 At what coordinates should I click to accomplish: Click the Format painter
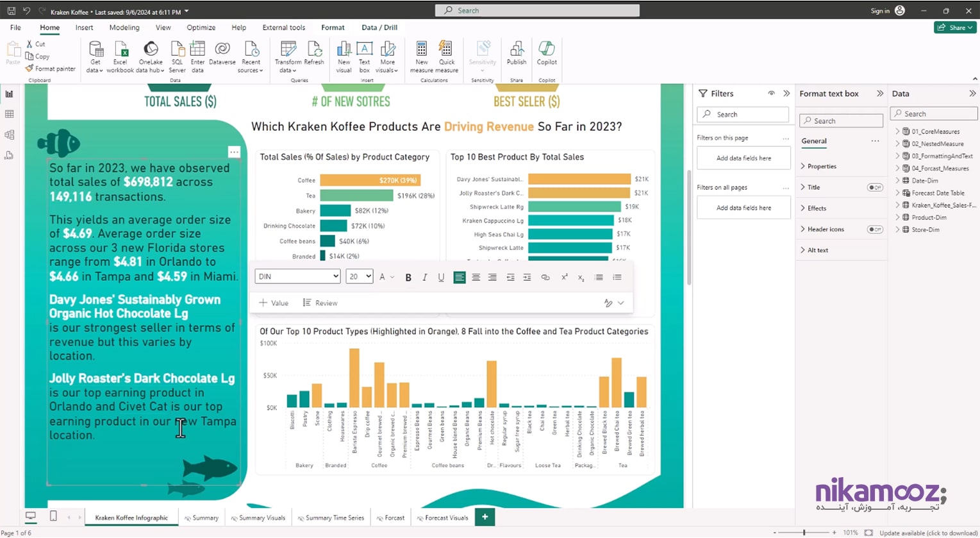point(51,69)
